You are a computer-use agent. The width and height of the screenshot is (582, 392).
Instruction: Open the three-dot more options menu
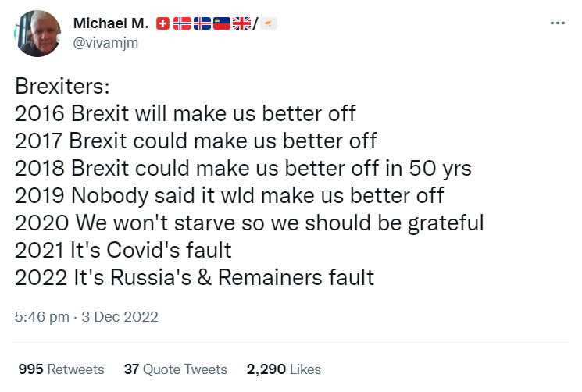557,23
